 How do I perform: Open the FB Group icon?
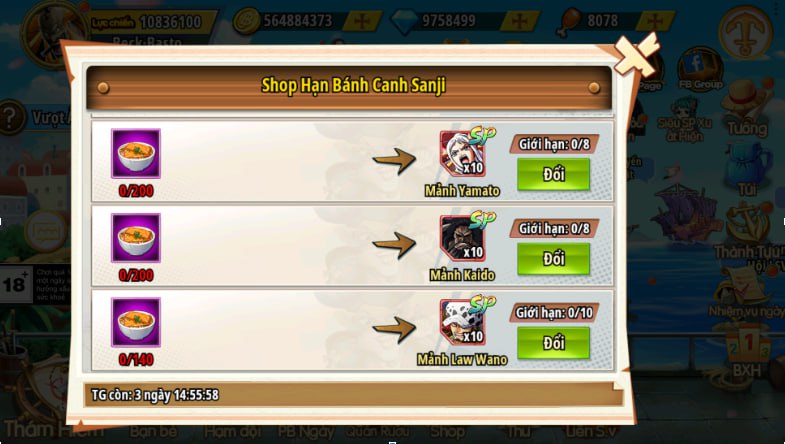pos(700,69)
